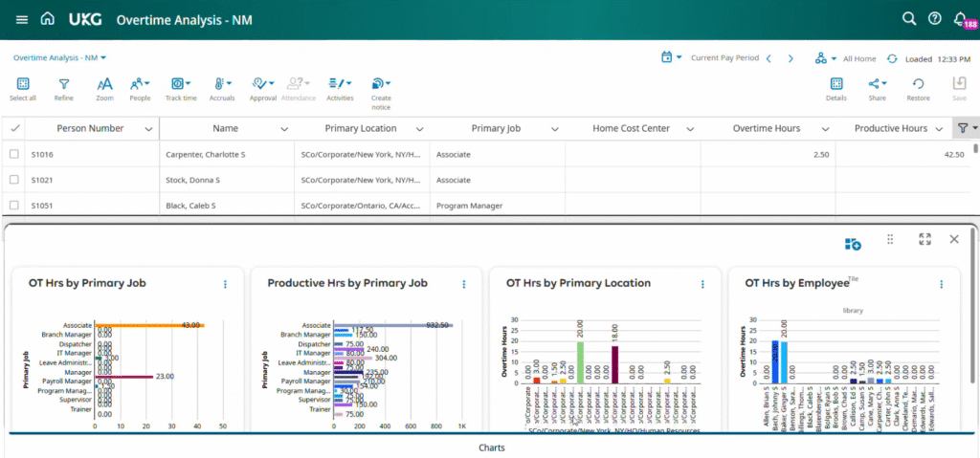The width and height of the screenshot is (980, 458).
Task: Go to the Home icon
Action: tap(47, 19)
